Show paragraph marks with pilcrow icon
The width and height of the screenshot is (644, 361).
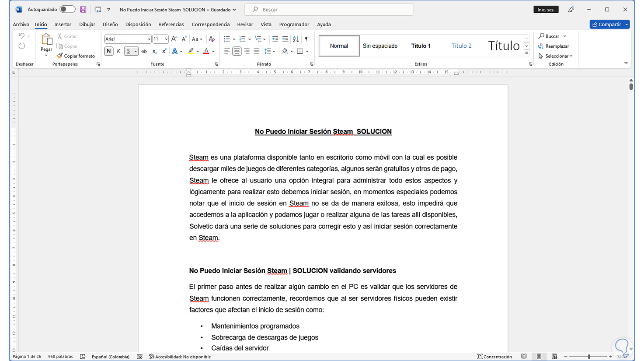(307, 39)
